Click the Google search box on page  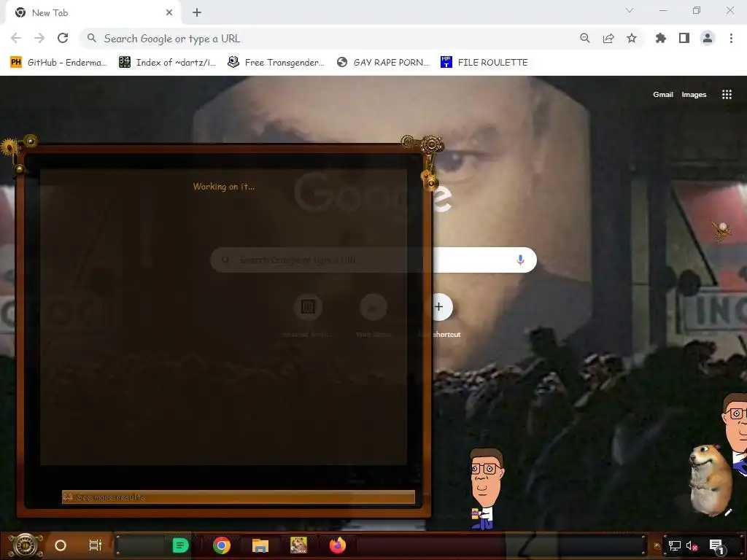[x=373, y=260]
